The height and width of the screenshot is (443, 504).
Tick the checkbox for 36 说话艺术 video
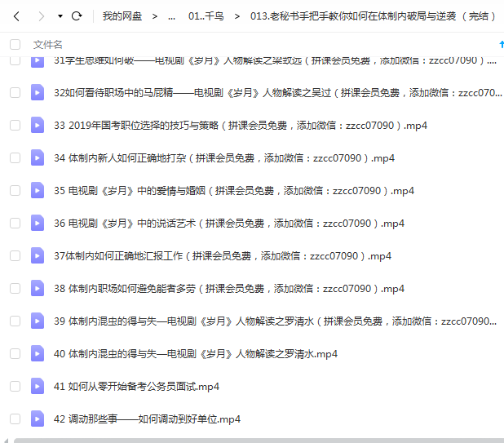click(x=15, y=224)
